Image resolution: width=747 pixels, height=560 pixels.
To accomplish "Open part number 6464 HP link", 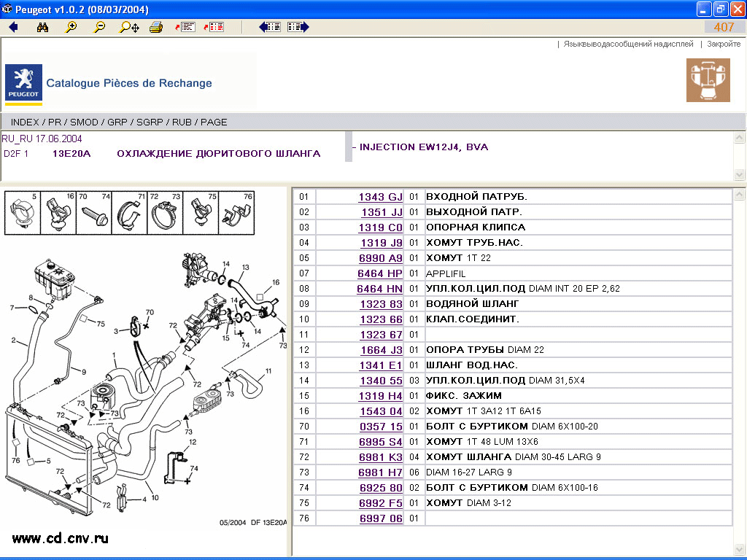I will [379, 274].
